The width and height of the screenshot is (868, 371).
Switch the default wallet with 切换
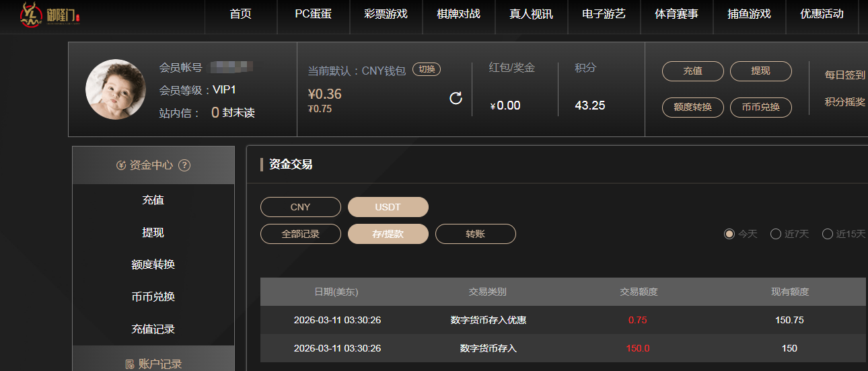pyautogui.click(x=427, y=69)
